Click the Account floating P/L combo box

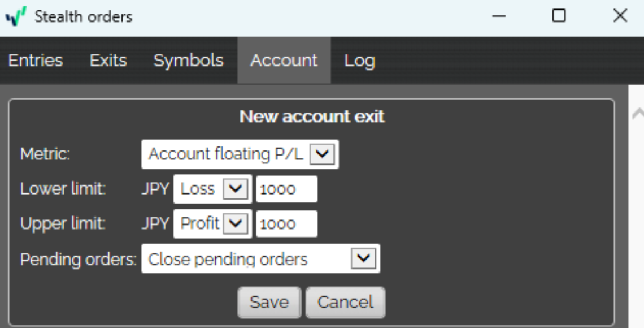[x=226, y=154]
